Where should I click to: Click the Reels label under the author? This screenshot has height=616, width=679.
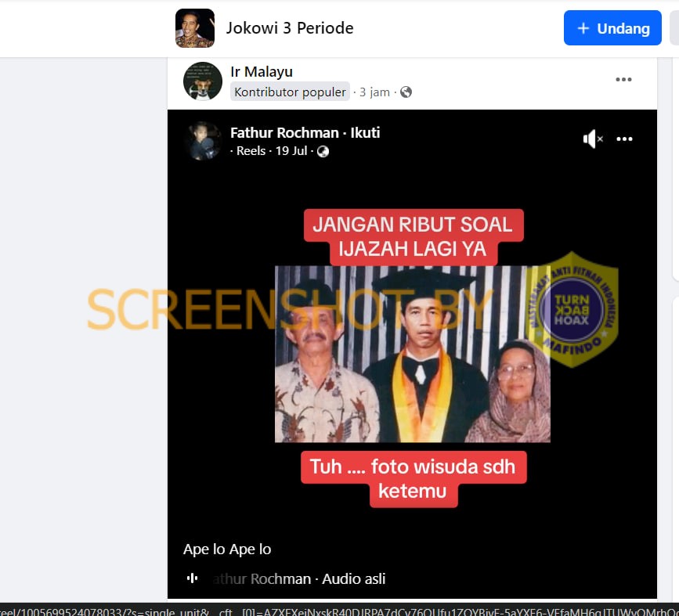(x=251, y=151)
